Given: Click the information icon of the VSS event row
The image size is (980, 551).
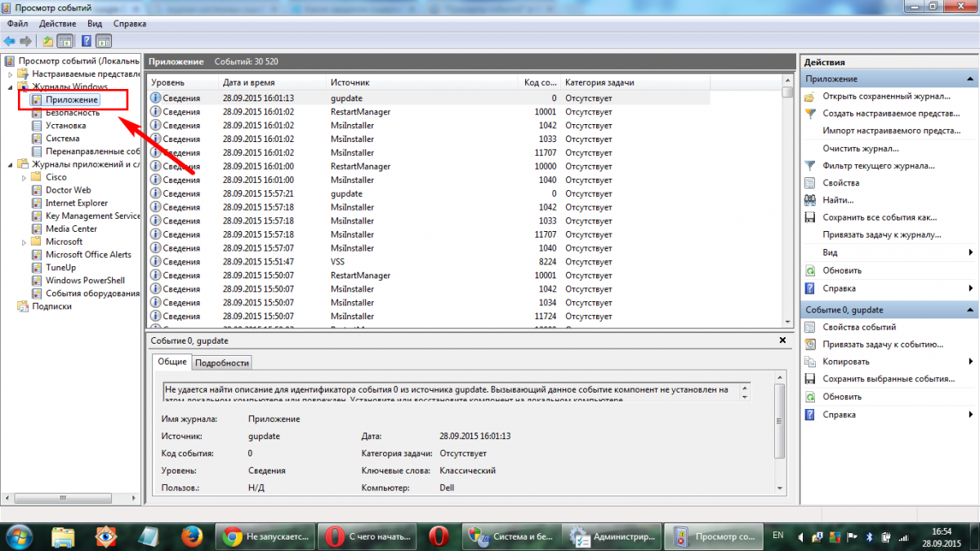Looking at the screenshot, I should tap(155, 262).
